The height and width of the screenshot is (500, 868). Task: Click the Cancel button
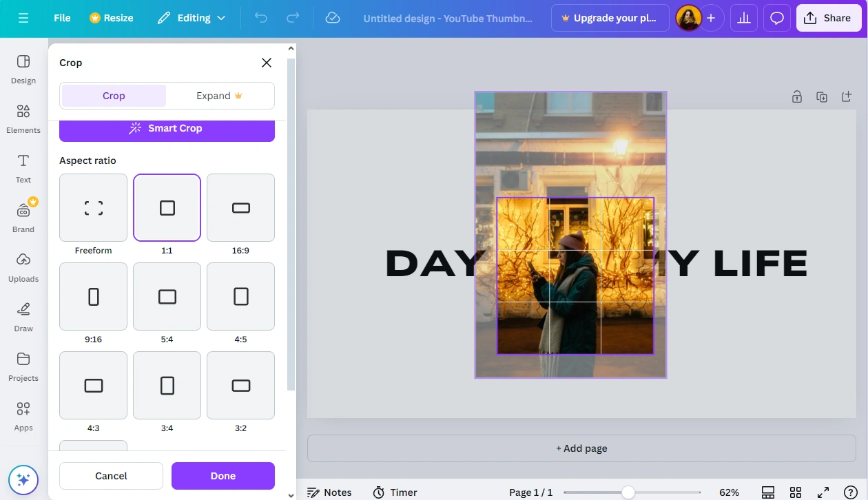tap(111, 476)
